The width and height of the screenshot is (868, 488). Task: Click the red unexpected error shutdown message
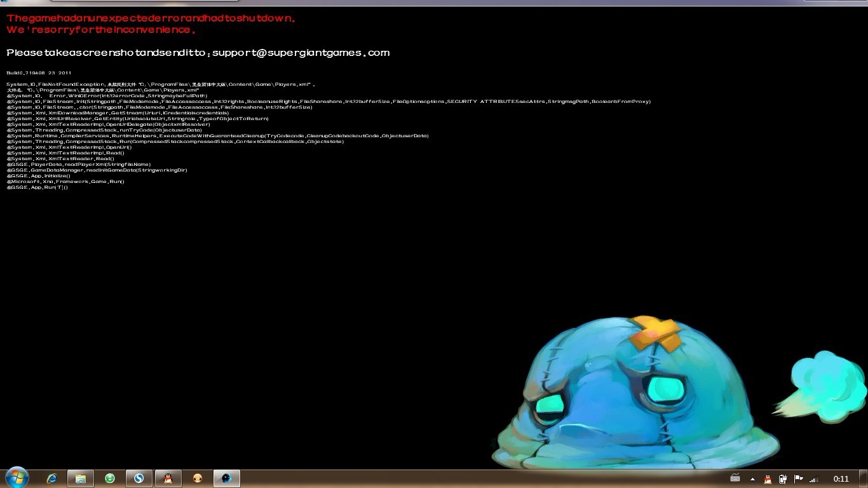(151, 18)
